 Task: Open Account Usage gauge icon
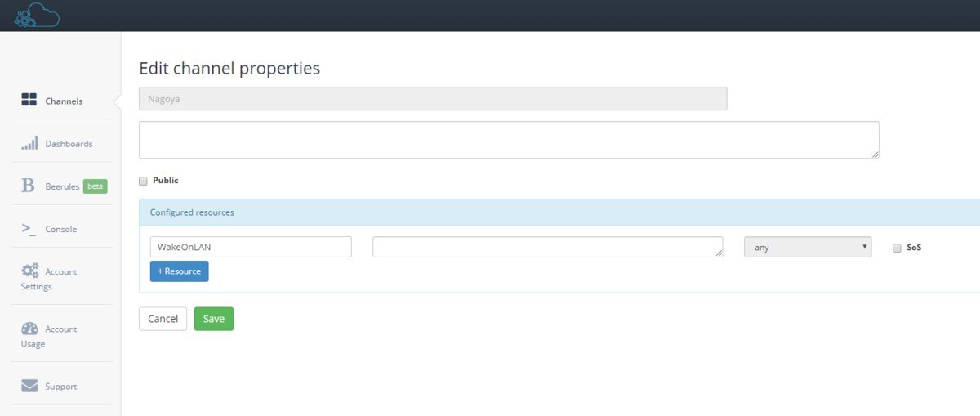click(29, 329)
